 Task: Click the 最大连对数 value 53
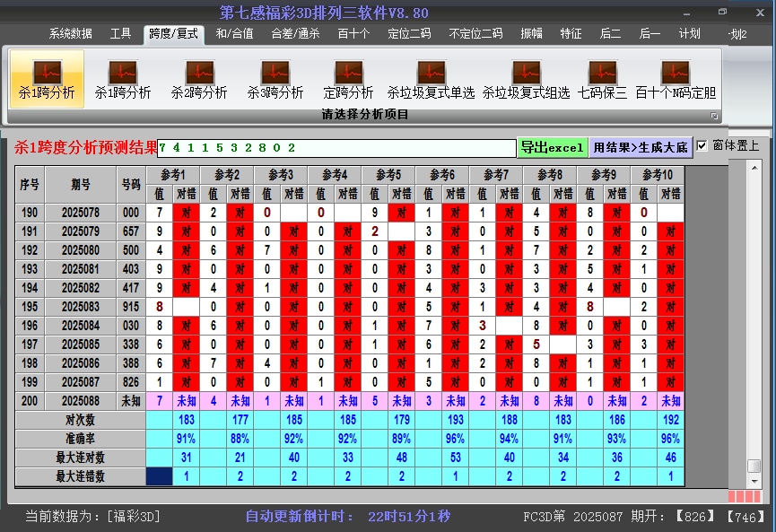point(456,458)
